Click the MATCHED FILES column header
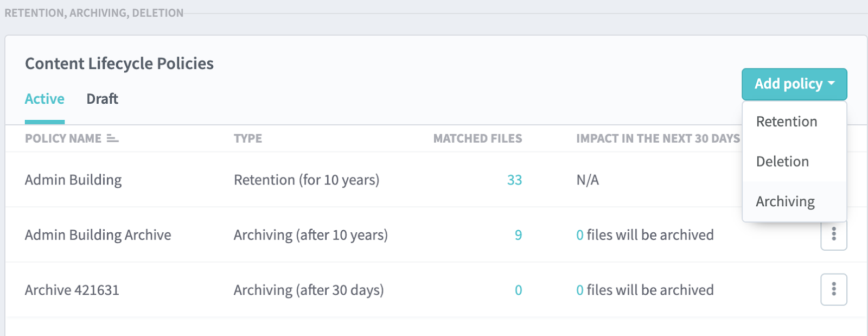 [x=477, y=138]
